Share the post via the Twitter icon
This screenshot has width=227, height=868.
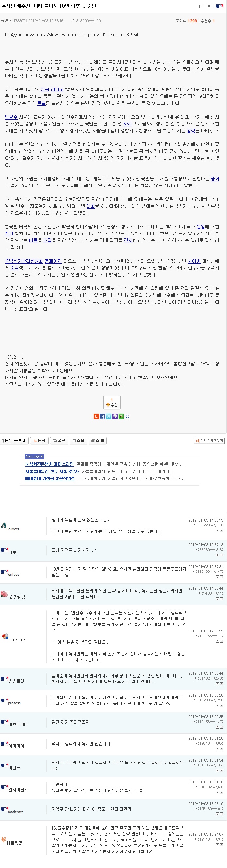click(108, 416)
